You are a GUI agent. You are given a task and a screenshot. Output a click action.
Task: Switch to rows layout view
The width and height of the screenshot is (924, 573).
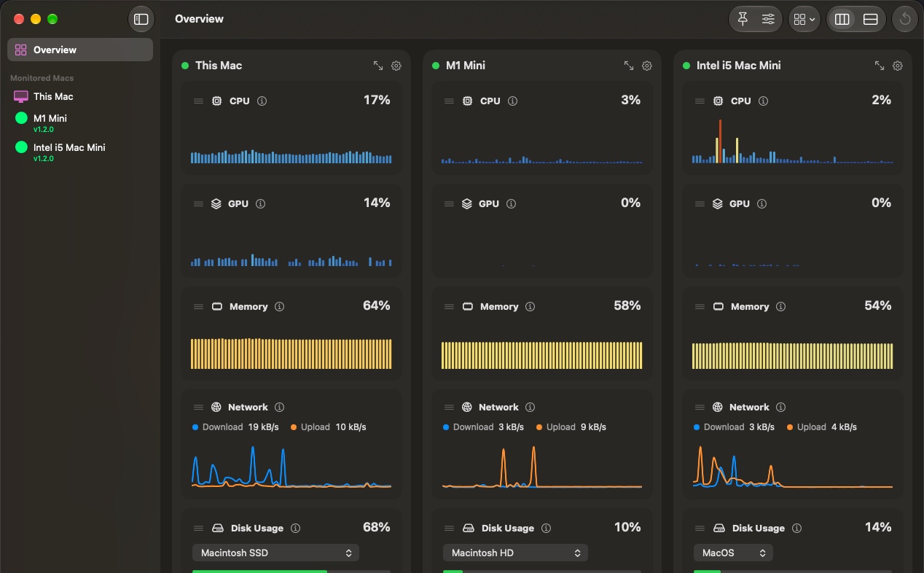(870, 20)
